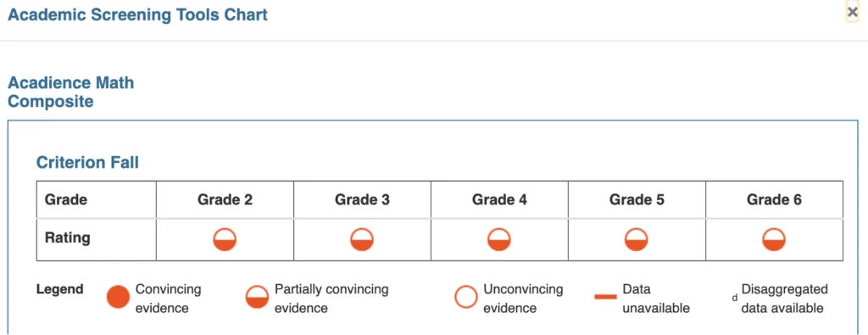Click the Acadience Math Composite title
Screen dimensions: 868x335
coord(71,92)
